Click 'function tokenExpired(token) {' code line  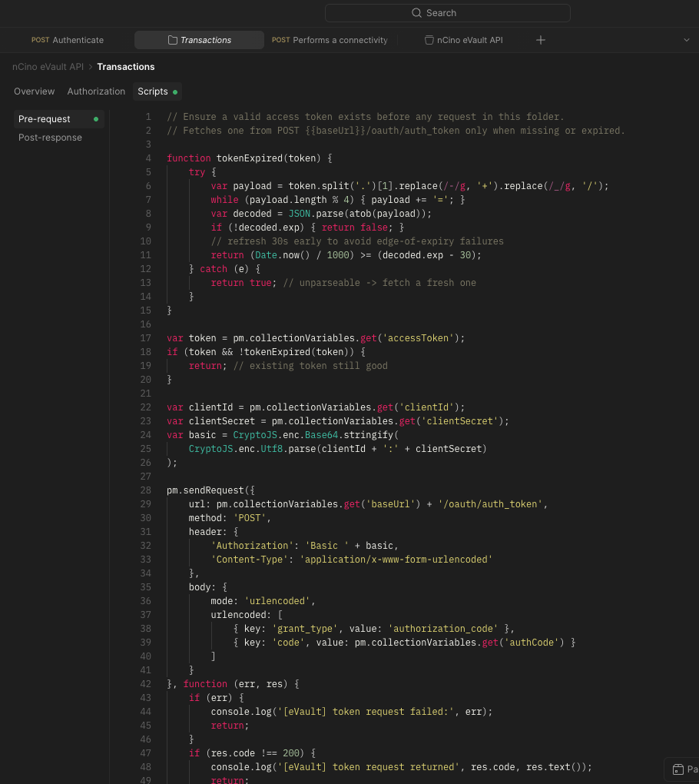point(250,158)
